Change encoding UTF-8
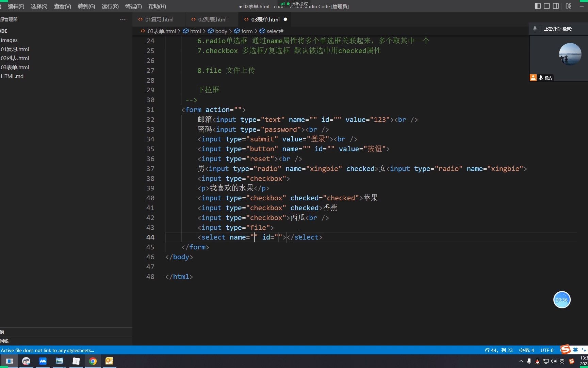This screenshot has width=588, height=368. coord(547,350)
